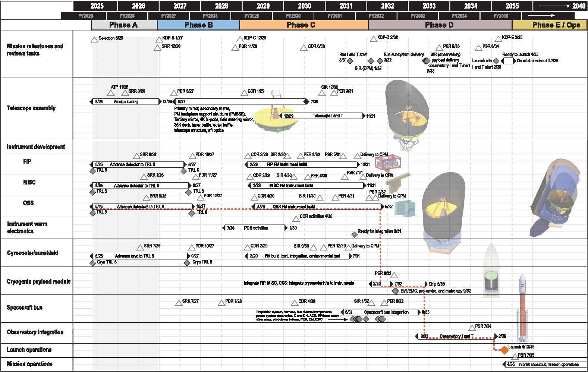The image size is (588, 372).
Task: Select the OSS row label
Action: click(28, 203)
